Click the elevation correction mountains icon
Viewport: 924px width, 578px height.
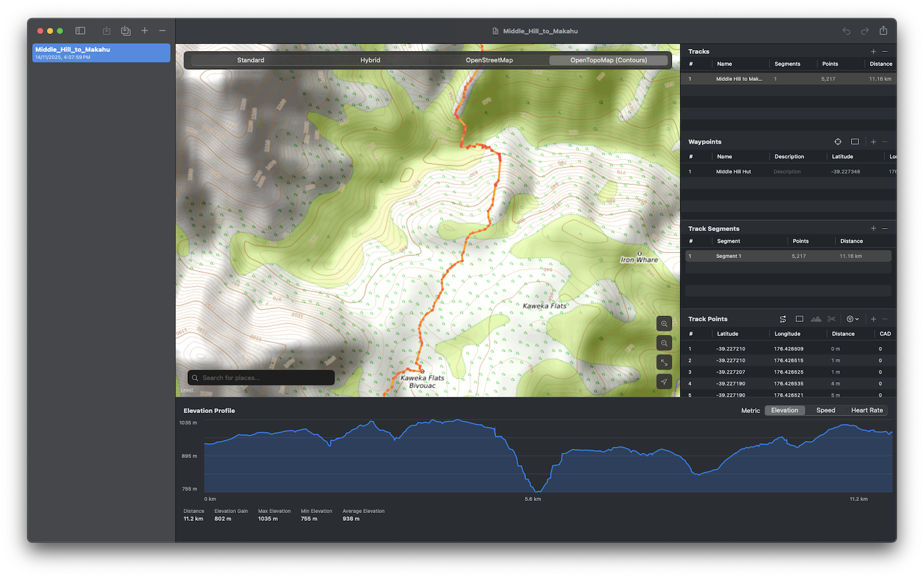tap(816, 319)
